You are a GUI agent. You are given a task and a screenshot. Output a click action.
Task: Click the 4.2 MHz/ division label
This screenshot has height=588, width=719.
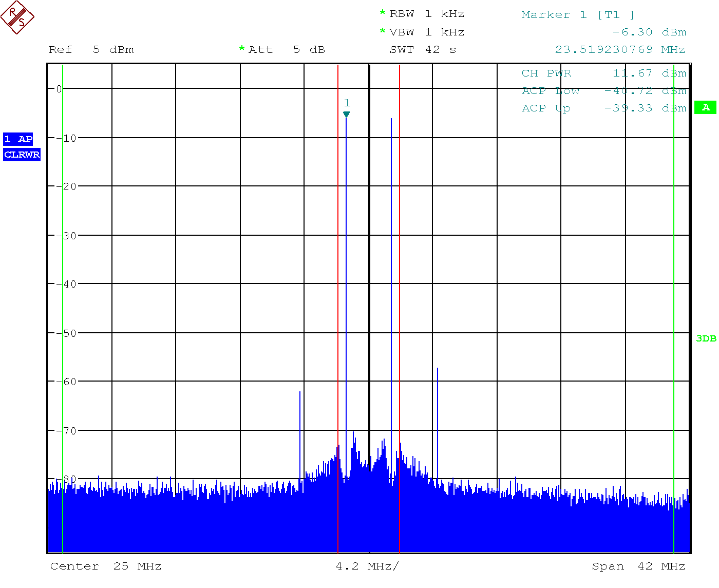(367, 566)
